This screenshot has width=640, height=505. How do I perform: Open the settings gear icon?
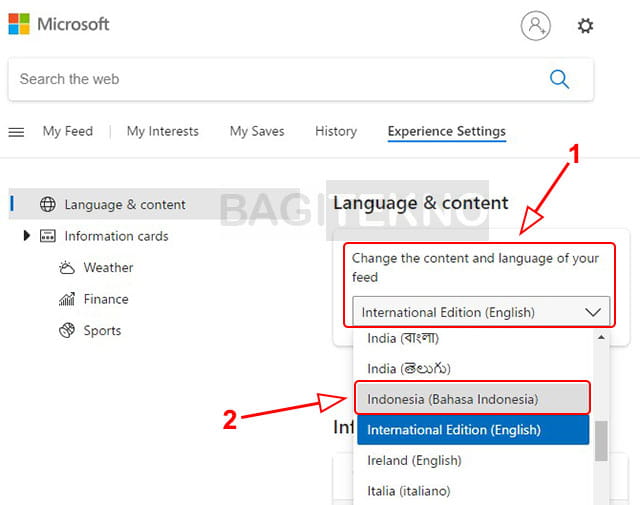585,26
